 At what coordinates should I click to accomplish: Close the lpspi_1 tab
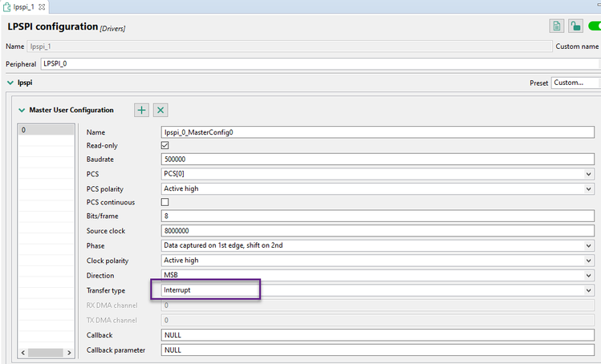[43, 6]
